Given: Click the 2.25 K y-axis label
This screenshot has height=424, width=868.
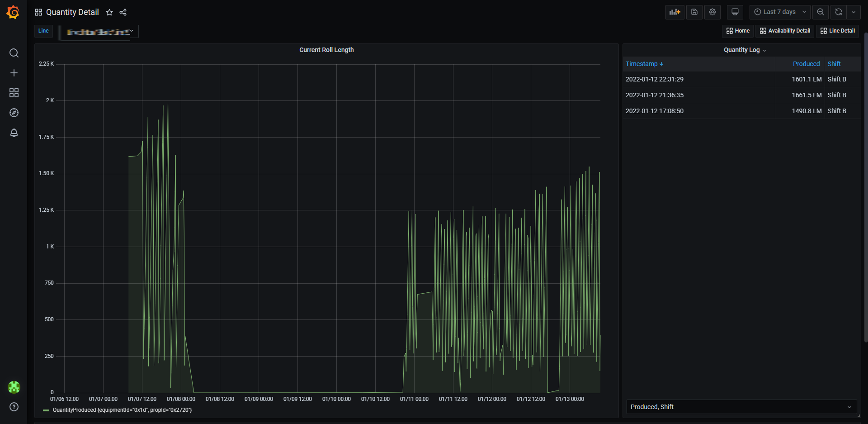Looking at the screenshot, I should [46, 64].
